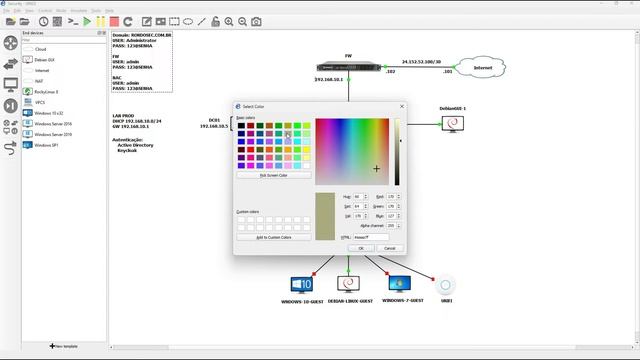Reload all nodes icon
Viewport: 640px width, 360px height.
128,22
